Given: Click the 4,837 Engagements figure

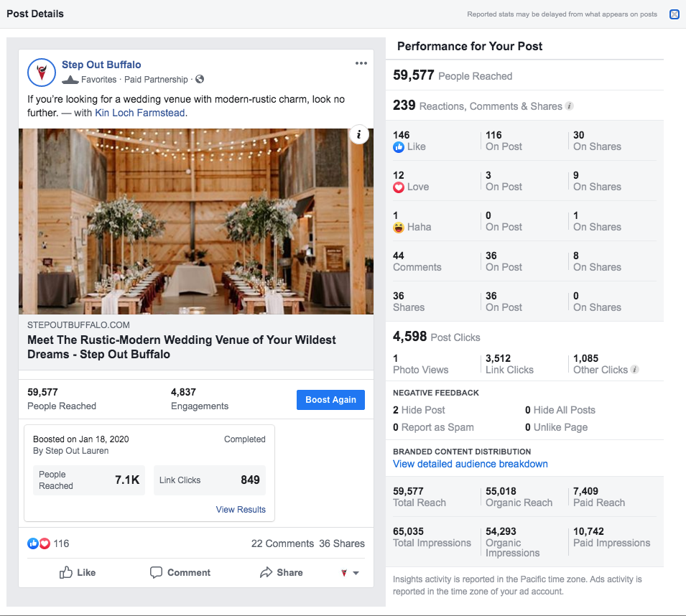Looking at the screenshot, I should (x=200, y=398).
